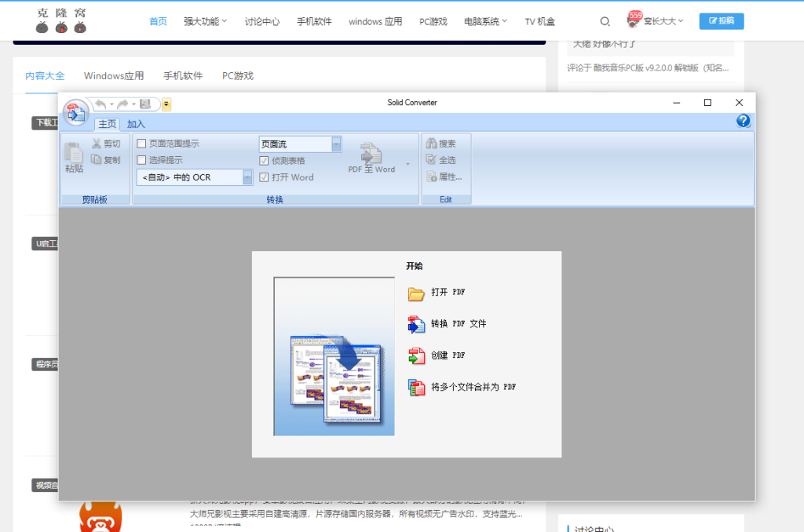Select the 手机软件 content tab on webpage
Screen dimensions: 804x532
point(183,76)
